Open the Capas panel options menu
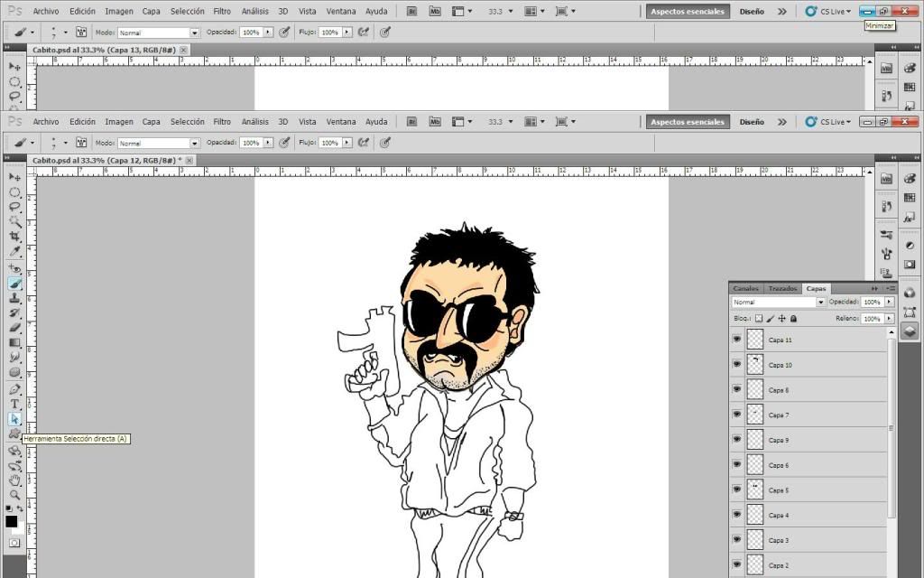The width and height of the screenshot is (924, 578). click(x=891, y=288)
